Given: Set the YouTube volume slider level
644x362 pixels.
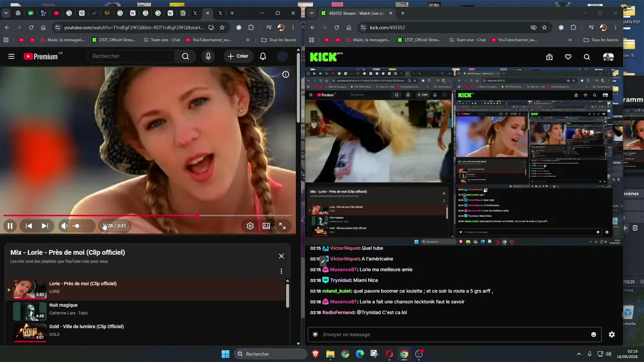Looking at the screenshot, I should pyautogui.click(x=80, y=226).
